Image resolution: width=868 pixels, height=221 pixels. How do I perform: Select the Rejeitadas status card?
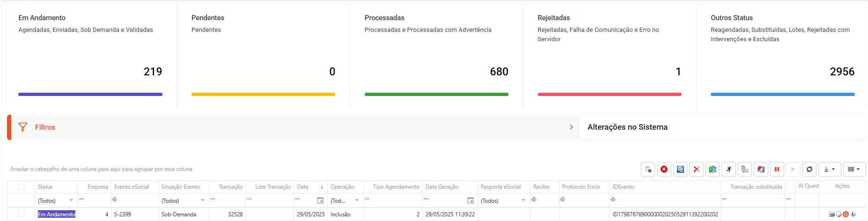[610, 56]
